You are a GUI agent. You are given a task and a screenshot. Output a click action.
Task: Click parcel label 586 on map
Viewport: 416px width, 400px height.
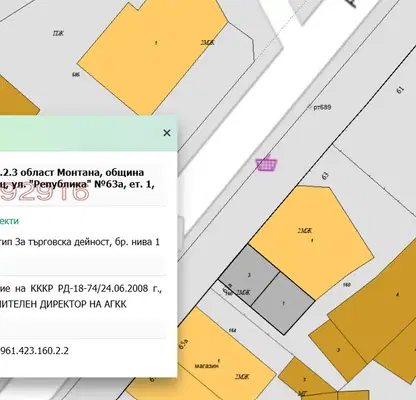click(76, 74)
